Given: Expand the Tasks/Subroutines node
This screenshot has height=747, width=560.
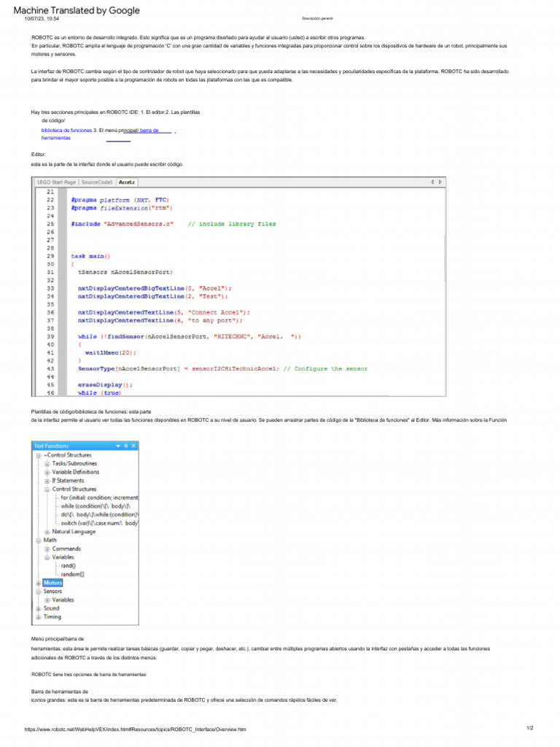Looking at the screenshot, I should pos(47,464).
